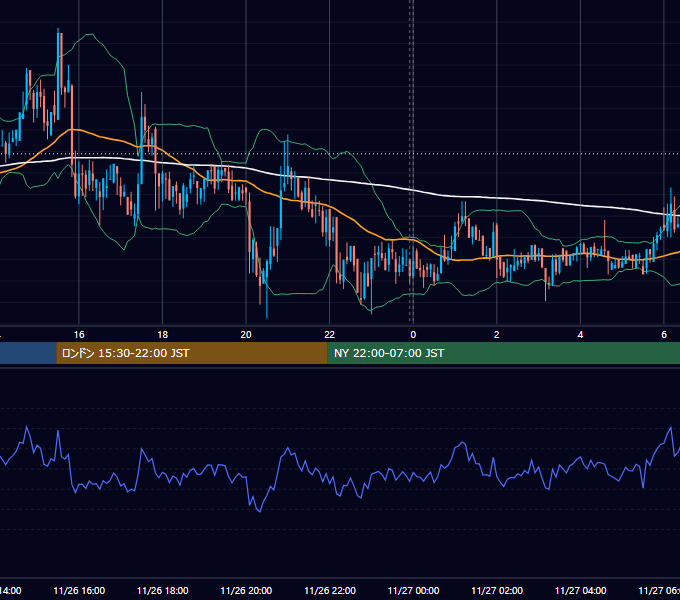The image size is (680, 600).
Task: Click the 16 hour label on the chart axis
Action: [79, 335]
